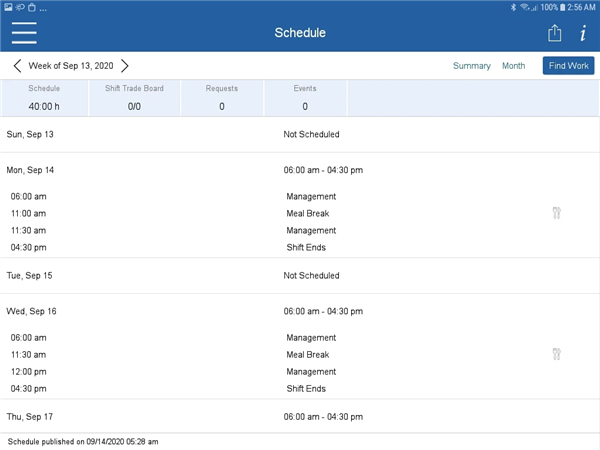Select the Requests tab
The width and height of the screenshot is (600, 450).
coord(222,98)
